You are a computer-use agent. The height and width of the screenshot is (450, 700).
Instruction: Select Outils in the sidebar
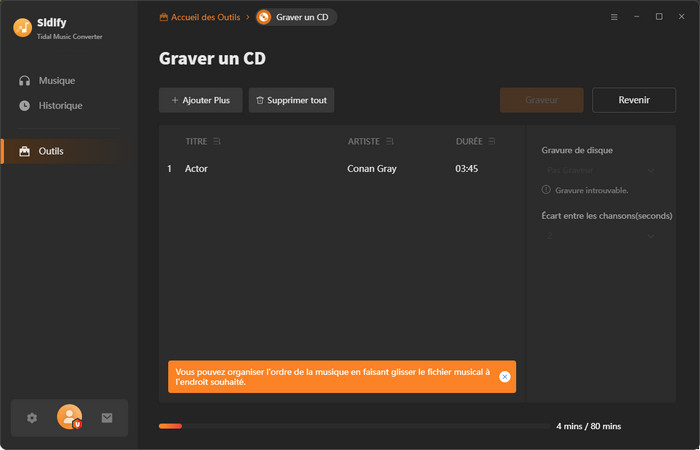[x=51, y=151]
